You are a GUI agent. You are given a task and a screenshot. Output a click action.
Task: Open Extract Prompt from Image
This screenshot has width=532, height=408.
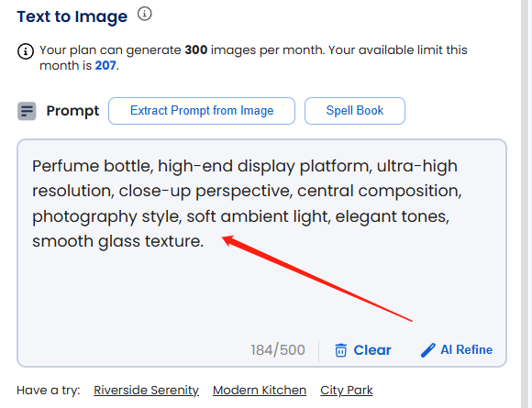(202, 111)
